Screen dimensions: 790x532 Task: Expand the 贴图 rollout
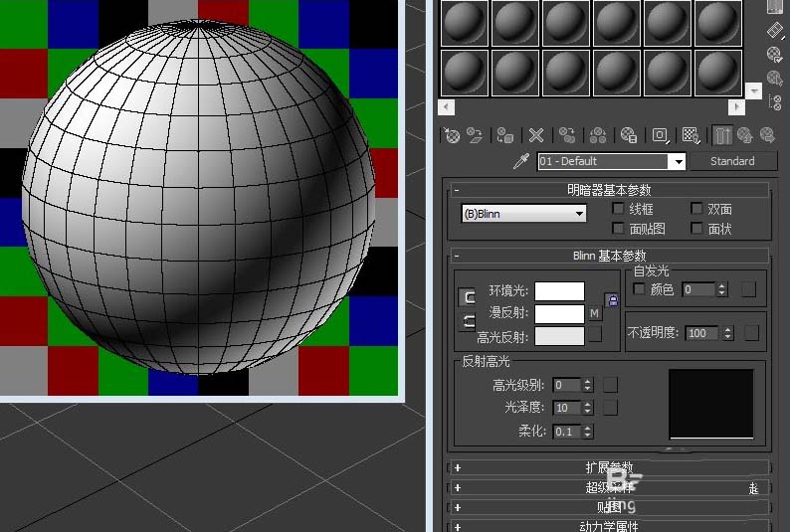point(610,507)
